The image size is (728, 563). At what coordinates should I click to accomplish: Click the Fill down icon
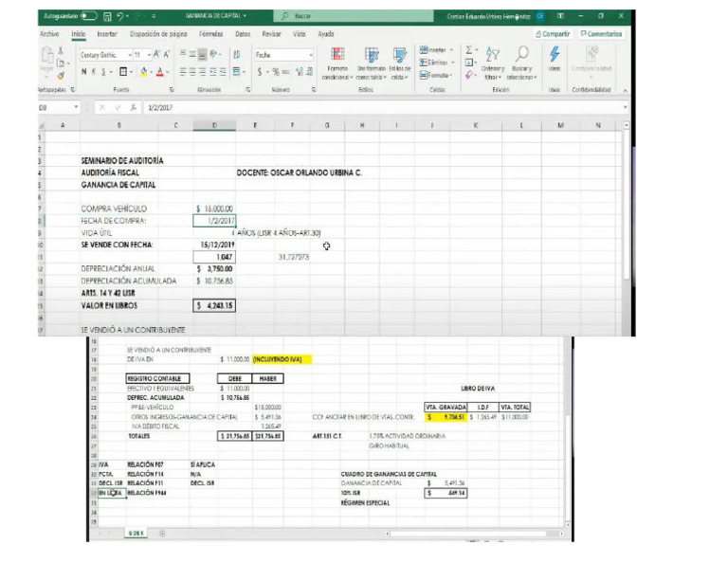point(469,63)
